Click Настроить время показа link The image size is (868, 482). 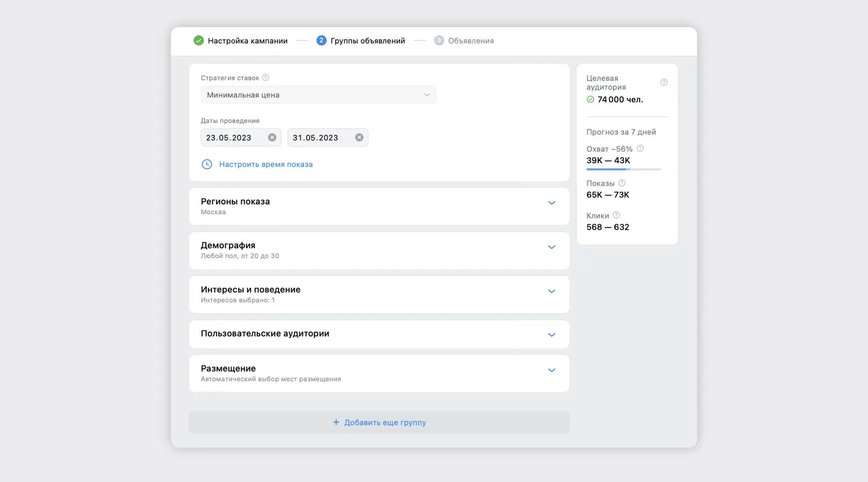click(266, 165)
